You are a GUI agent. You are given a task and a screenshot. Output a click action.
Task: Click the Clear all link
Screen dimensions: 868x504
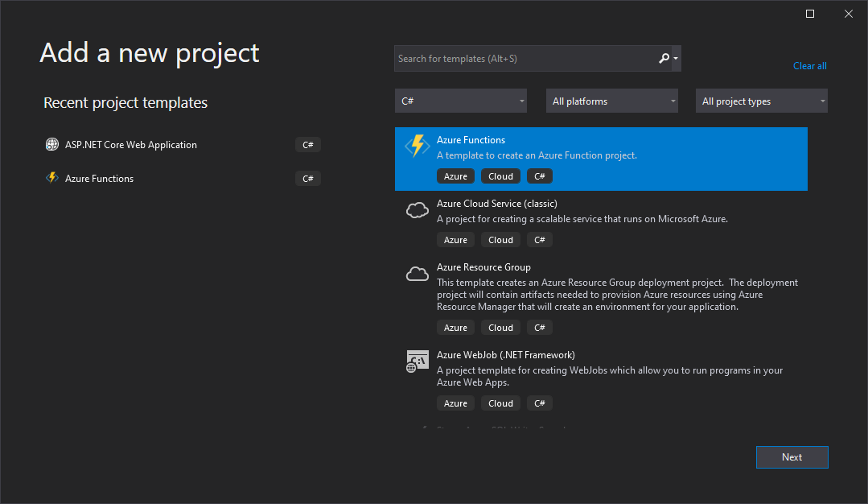[809, 66]
